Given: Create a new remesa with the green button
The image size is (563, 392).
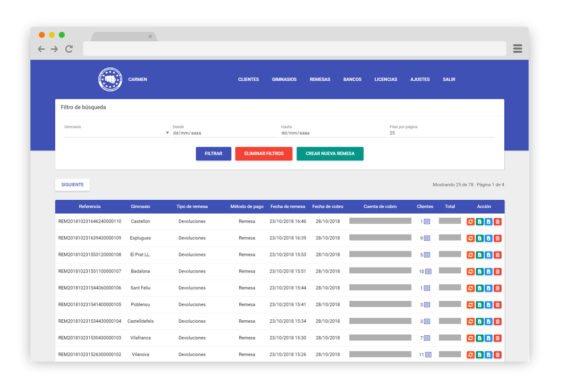Looking at the screenshot, I should 330,153.
